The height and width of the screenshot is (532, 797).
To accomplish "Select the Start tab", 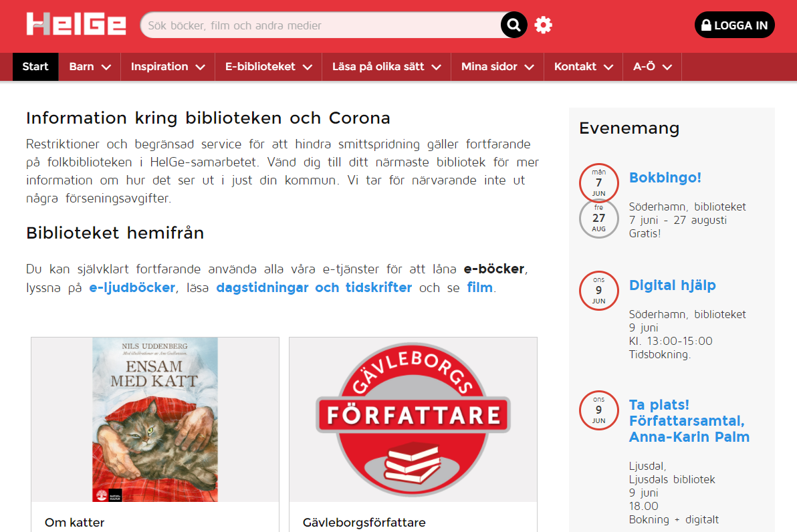I will [35, 67].
